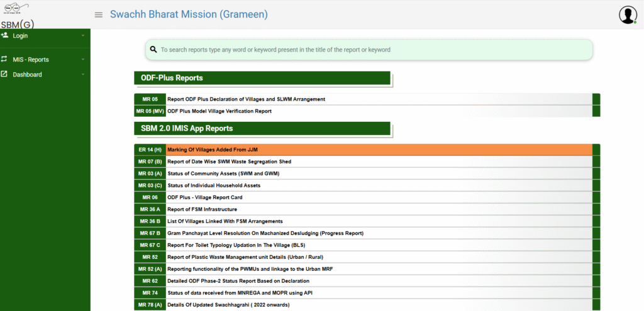This screenshot has height=311, width=644.
Task: Click the MR 36 A code label
Action: (x=150, y=209)
